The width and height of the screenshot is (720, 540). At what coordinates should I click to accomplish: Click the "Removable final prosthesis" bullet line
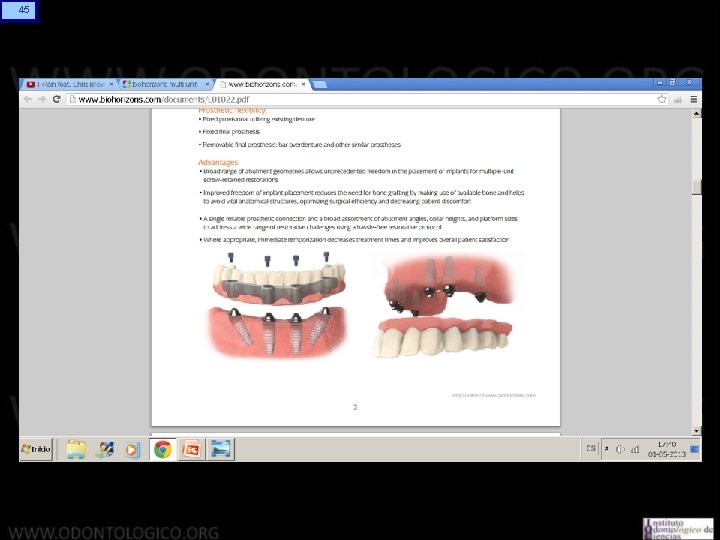[x=302, y=145]
